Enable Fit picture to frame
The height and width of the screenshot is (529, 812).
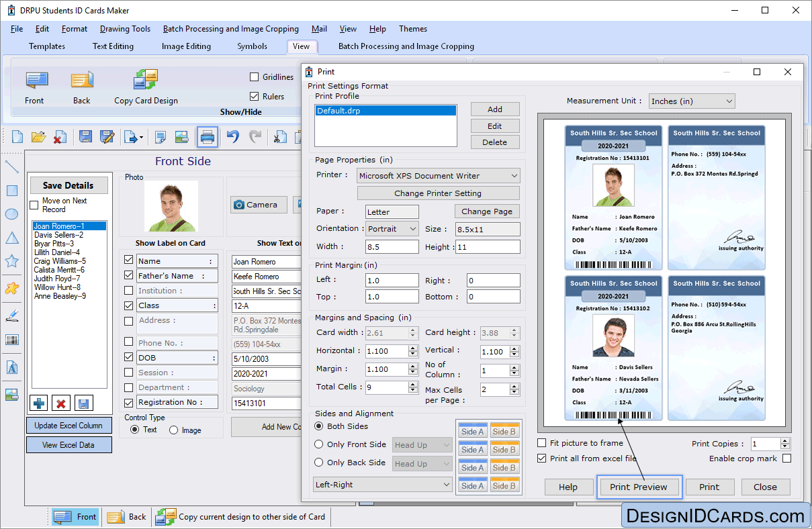pyautogui.click(x=542, y=443)
